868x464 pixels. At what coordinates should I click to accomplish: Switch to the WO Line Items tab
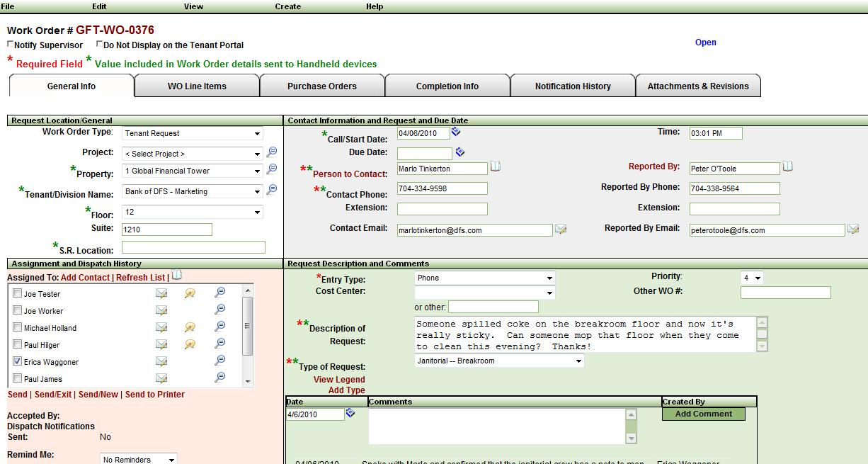(x=197, y=86)
